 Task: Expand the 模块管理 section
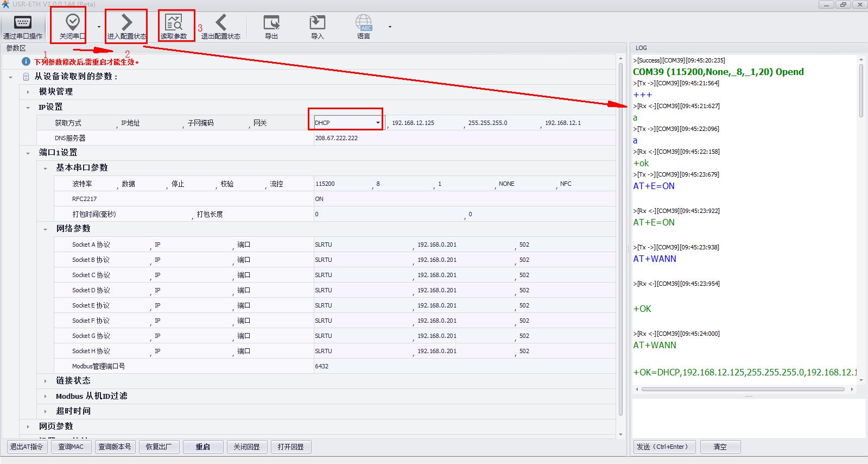point(28,92)
